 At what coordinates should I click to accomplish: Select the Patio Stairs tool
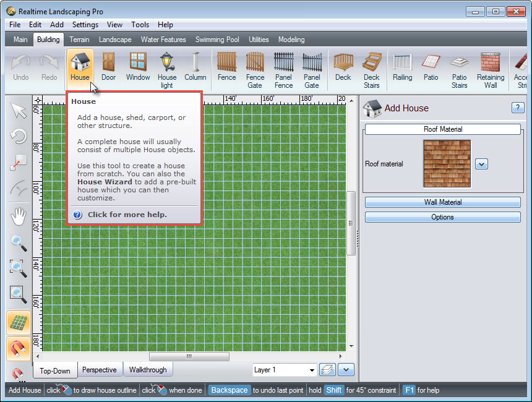pyautogui.click(x=460, y=69)
